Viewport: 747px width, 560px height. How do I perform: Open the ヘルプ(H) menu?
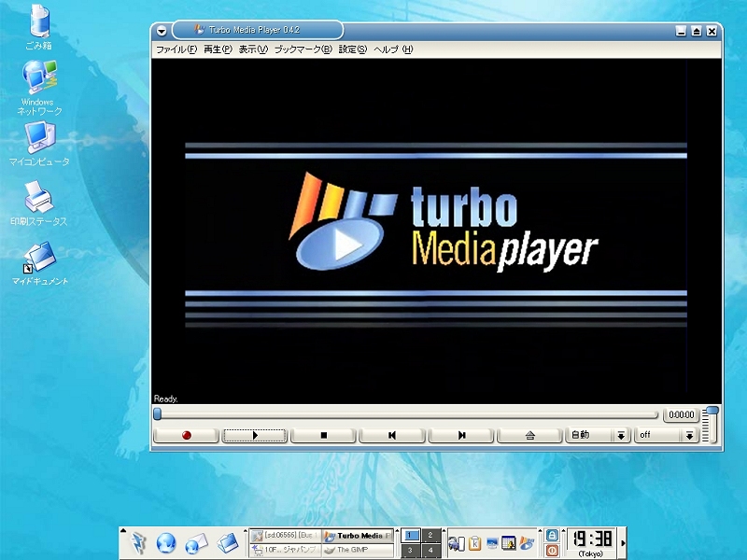393,49
